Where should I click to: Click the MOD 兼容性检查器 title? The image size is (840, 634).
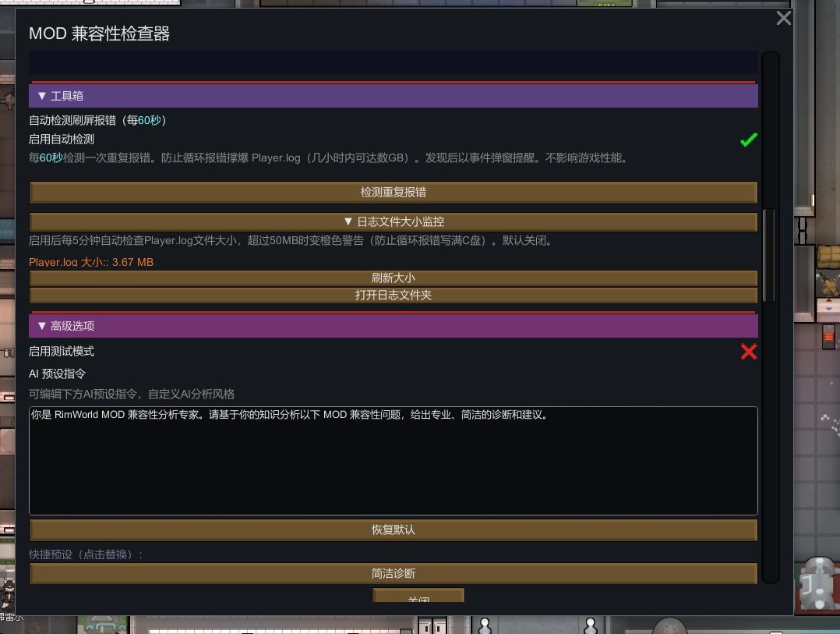point(99,34)
